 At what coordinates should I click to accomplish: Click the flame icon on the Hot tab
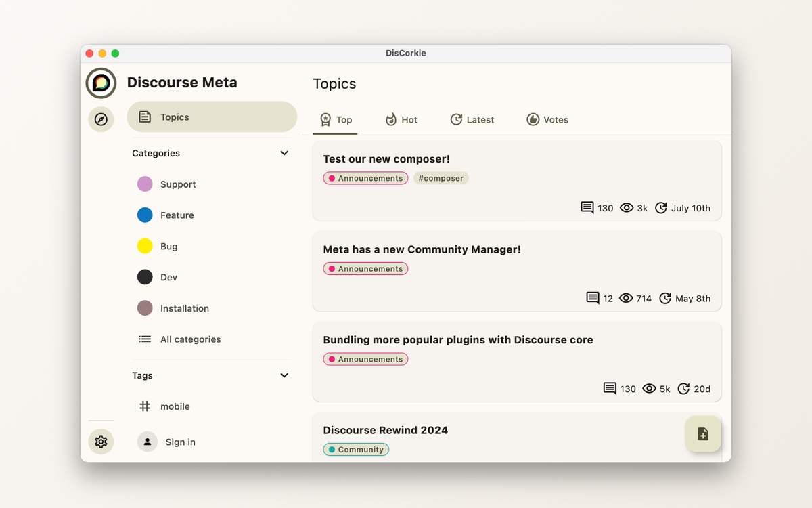(390, 119)
